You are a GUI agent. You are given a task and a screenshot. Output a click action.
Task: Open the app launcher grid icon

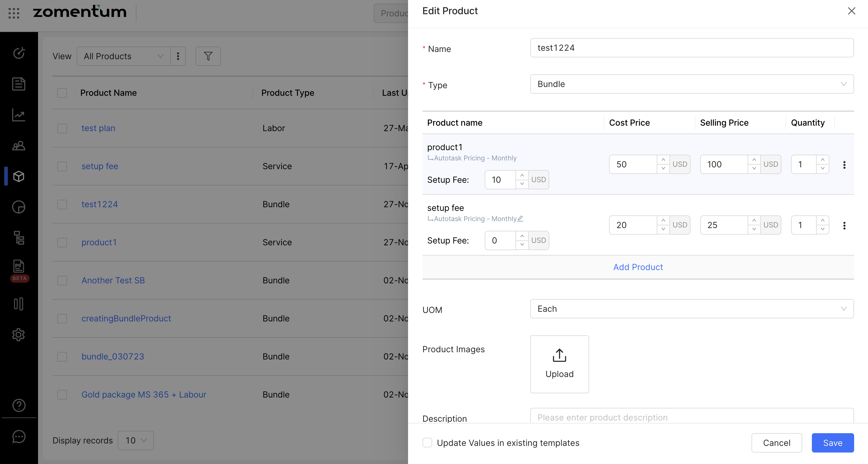pos(14,13)
